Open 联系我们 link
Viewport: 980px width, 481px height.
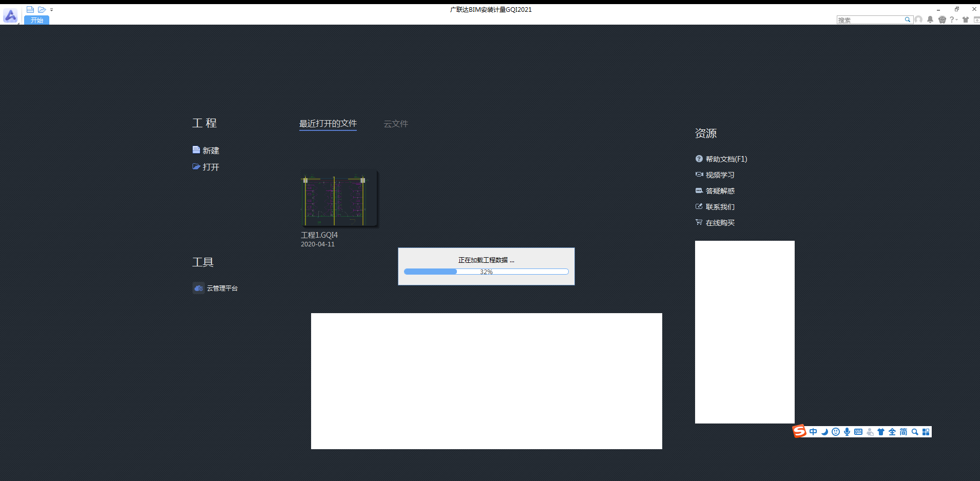715,207
